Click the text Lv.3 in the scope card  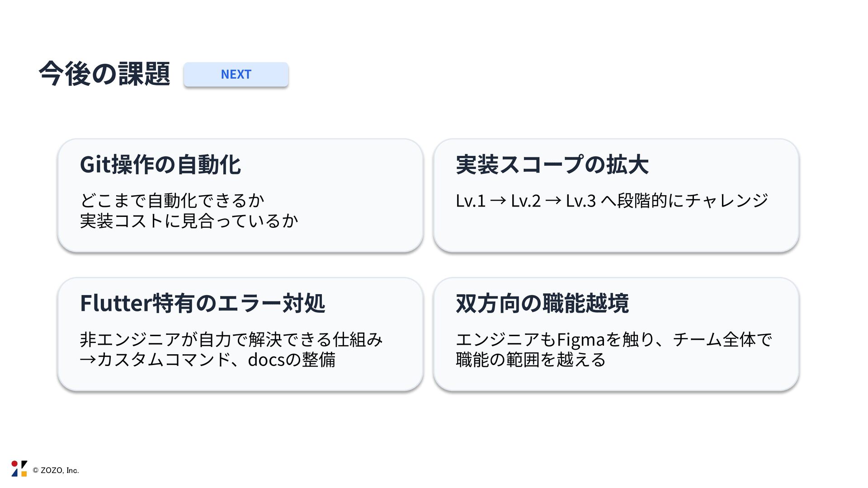point(581,201)
